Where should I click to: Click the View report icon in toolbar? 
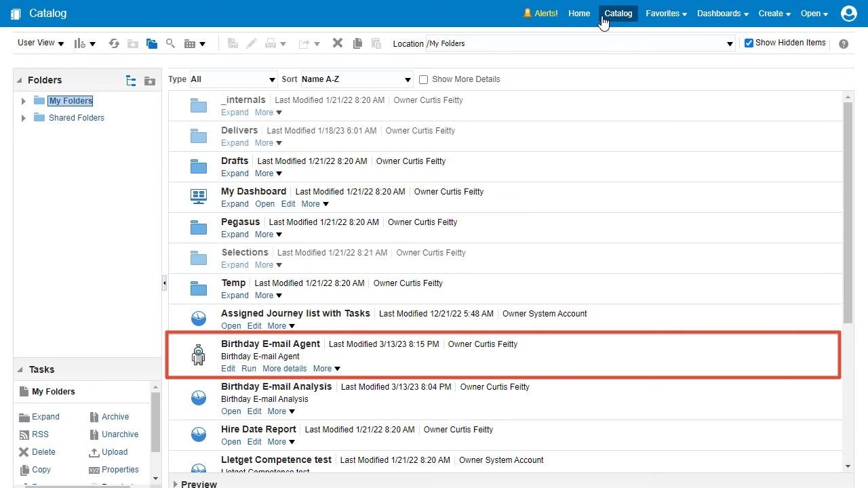233,43
